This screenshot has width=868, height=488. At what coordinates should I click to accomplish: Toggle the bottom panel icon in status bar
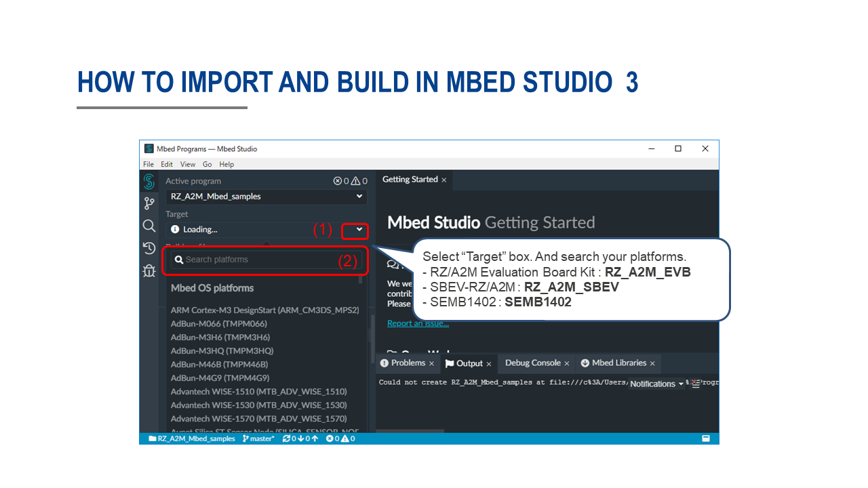point(706,439)
